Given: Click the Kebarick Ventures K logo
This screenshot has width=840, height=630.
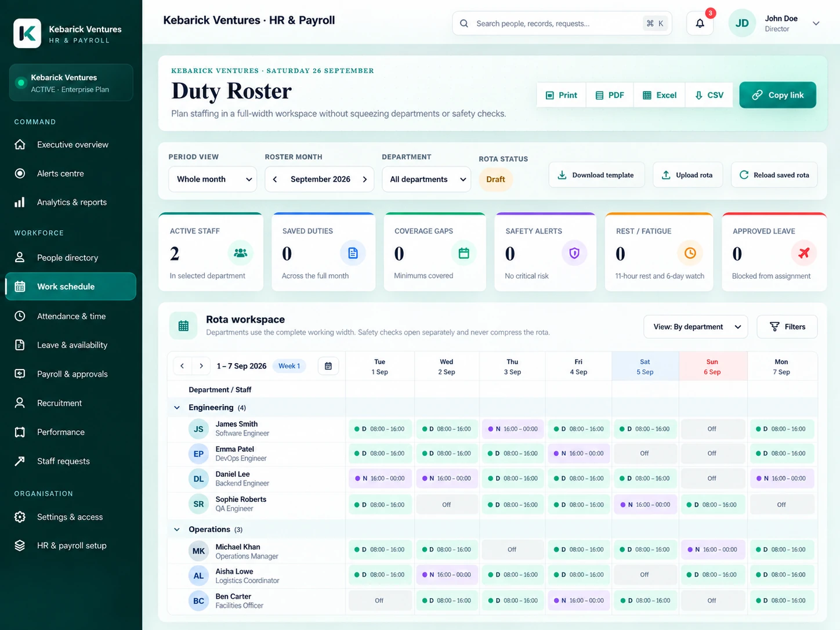Looking at the screenshot, I should 27,33.
